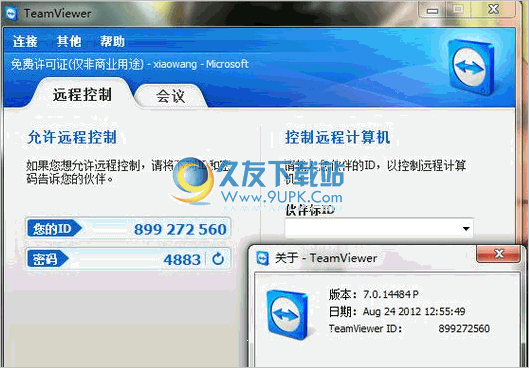Click the 控制远程计算机 heading
529x368 pixels.
click(x=337, y=138)
